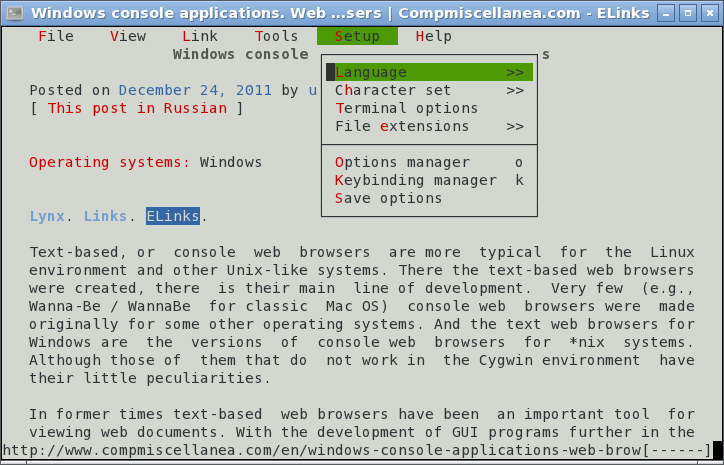Follow the December 24, 2011 date link
Viewport: 724px width, 465px height.
click(x=195, y=90)
